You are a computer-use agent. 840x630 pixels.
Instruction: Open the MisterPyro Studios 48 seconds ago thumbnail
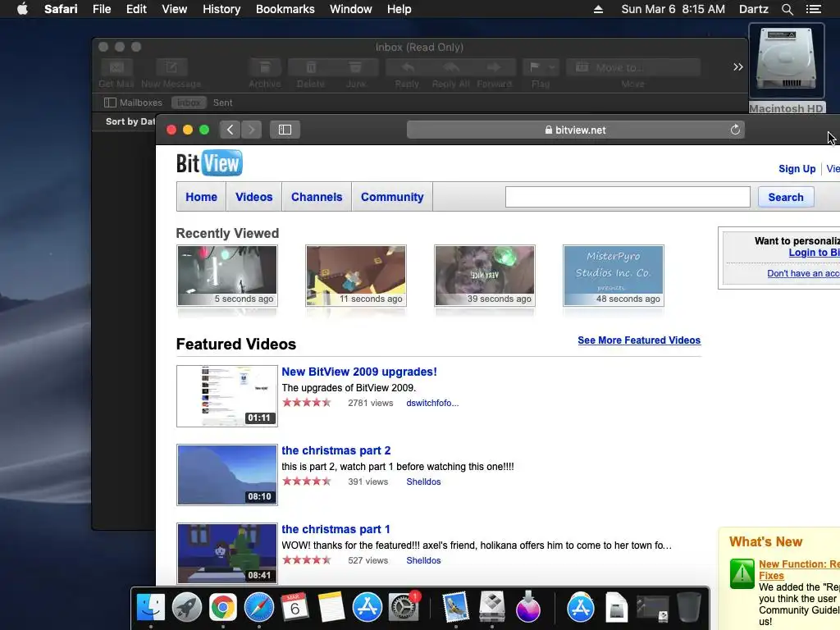click(x=614, y=276)
